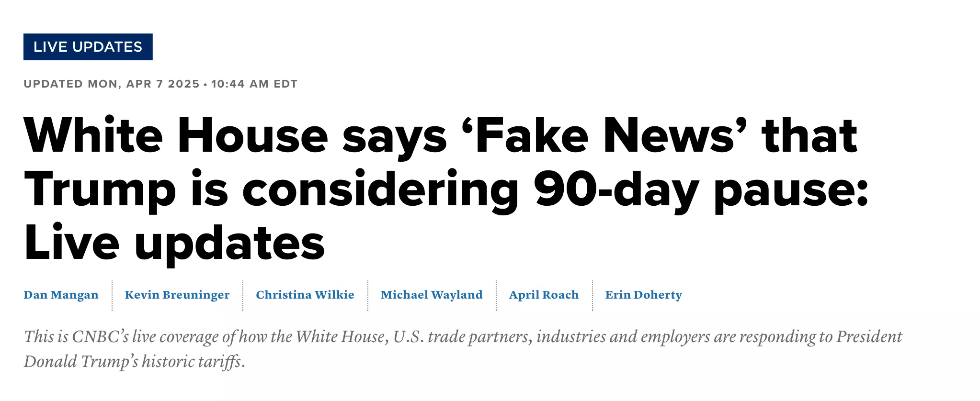Click 'Live updates' ending the headline
This screenshot has width=980, height=401.
coord(174,243)
